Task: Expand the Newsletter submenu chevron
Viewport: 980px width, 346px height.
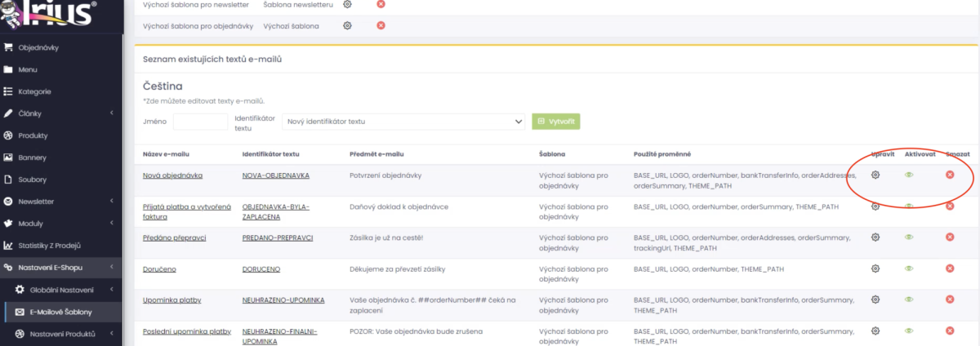Action: click(111, 201)
